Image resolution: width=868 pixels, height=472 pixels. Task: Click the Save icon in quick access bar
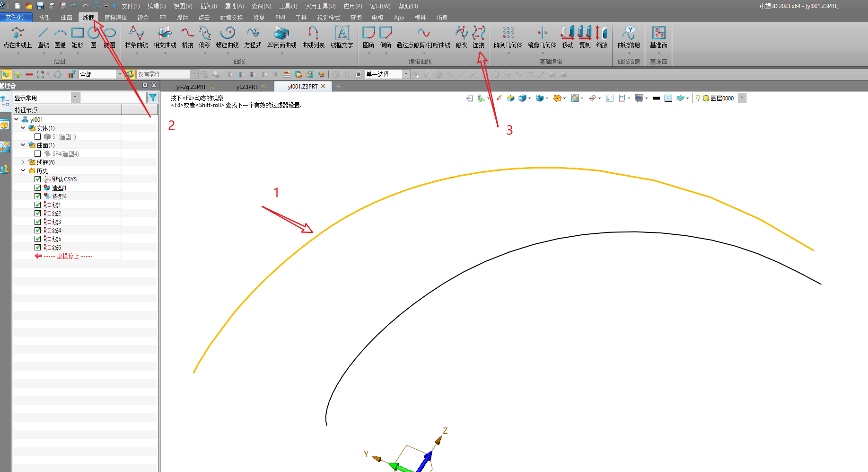click(x=40, y=6)
